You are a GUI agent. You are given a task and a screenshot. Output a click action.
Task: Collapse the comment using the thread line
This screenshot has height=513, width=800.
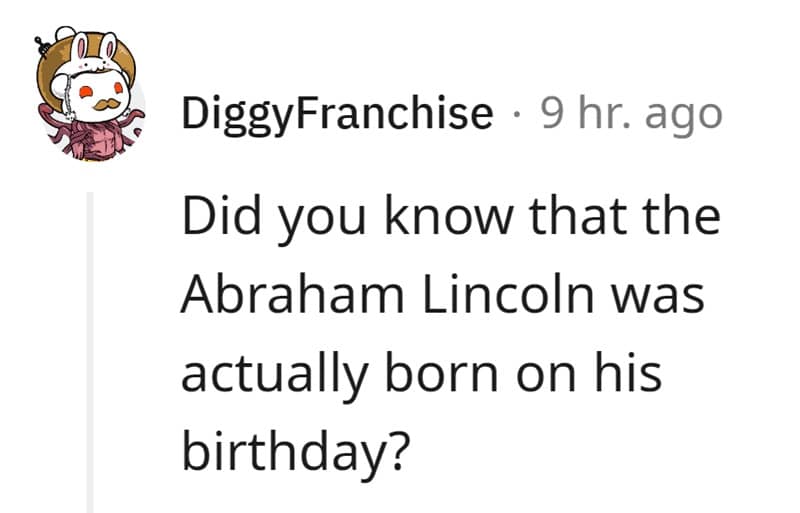pyautogui.click(x=92, y=350)
